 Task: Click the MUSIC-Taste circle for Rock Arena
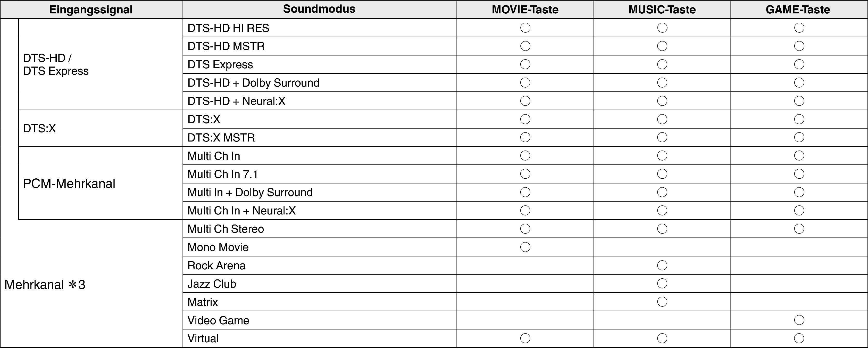tap(662, 265)
